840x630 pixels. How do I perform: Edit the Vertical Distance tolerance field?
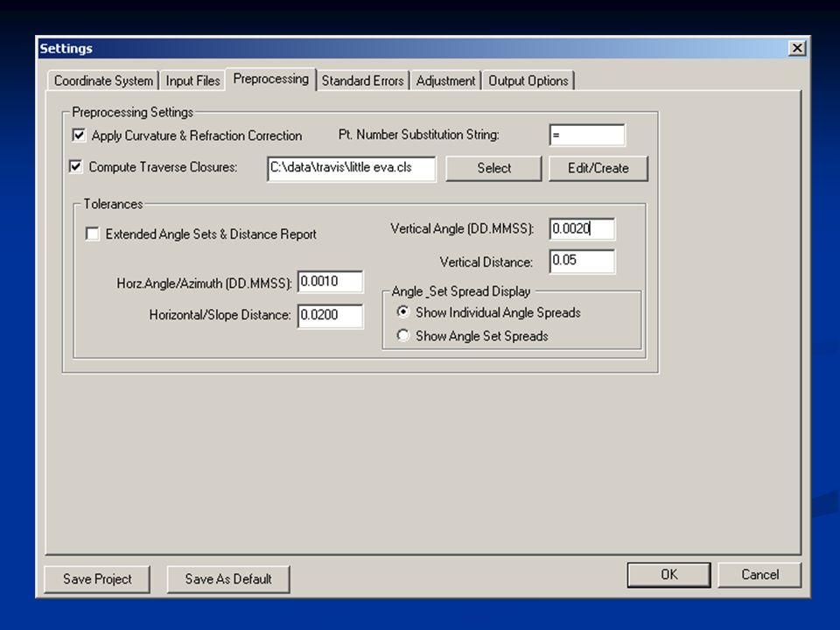(583, 262)
